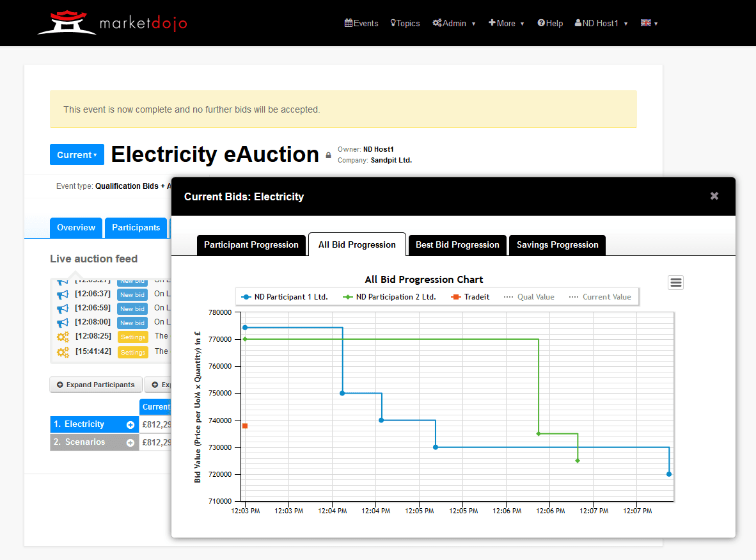Open the chart hamburger export menu

coord(675,282)
